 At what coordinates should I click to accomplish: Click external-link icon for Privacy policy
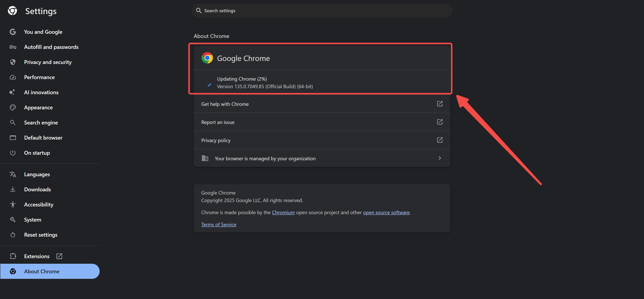coord(440,140)
